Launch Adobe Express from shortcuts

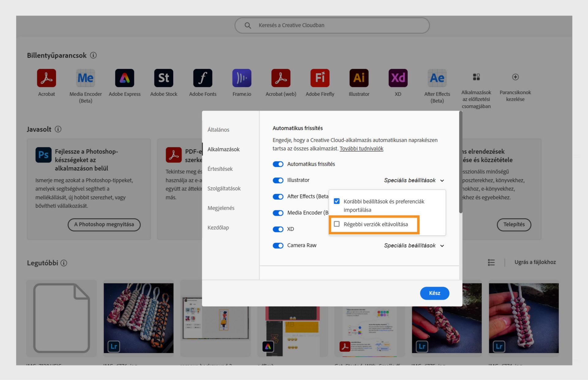tap(124, 78)
